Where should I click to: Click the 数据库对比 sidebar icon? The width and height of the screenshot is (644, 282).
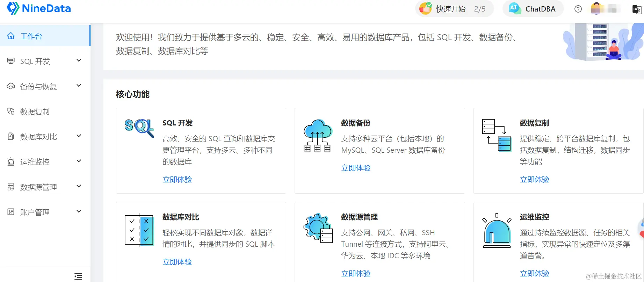pyautogui.click(x=11, y=137)
